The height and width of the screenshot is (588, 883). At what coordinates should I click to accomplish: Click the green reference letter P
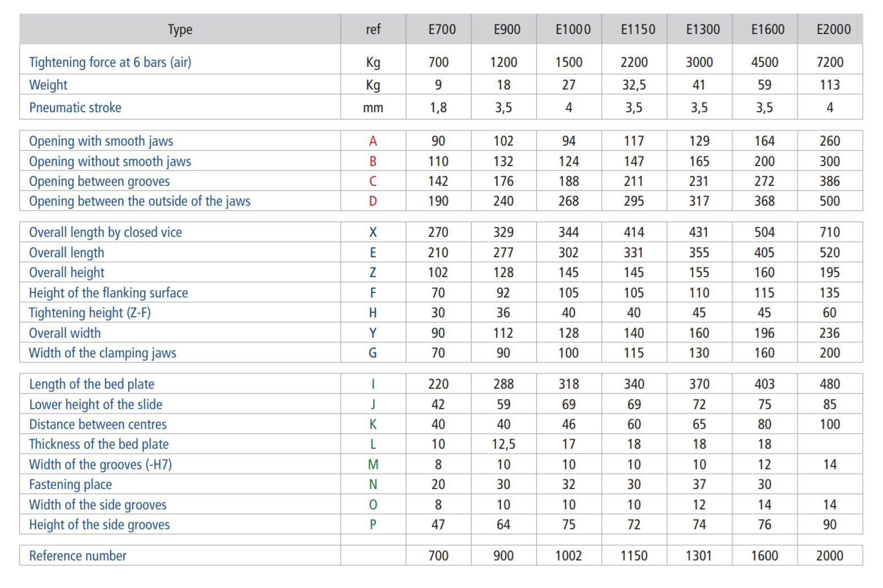click(x=373, y=525)
